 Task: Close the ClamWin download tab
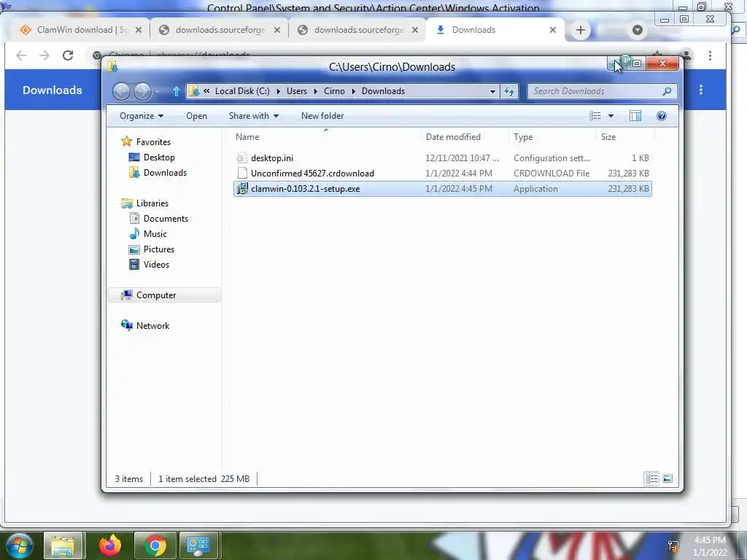138,30
